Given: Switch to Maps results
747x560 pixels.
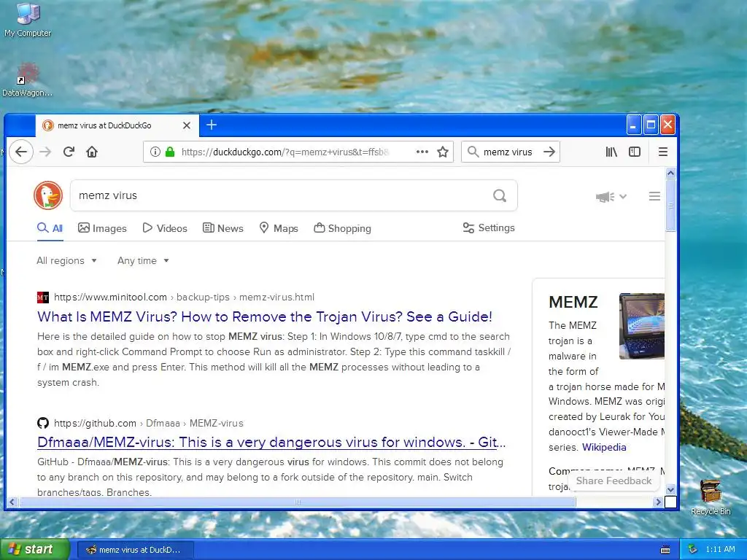Looking at the screenshot, I should [x=279, y=228].
